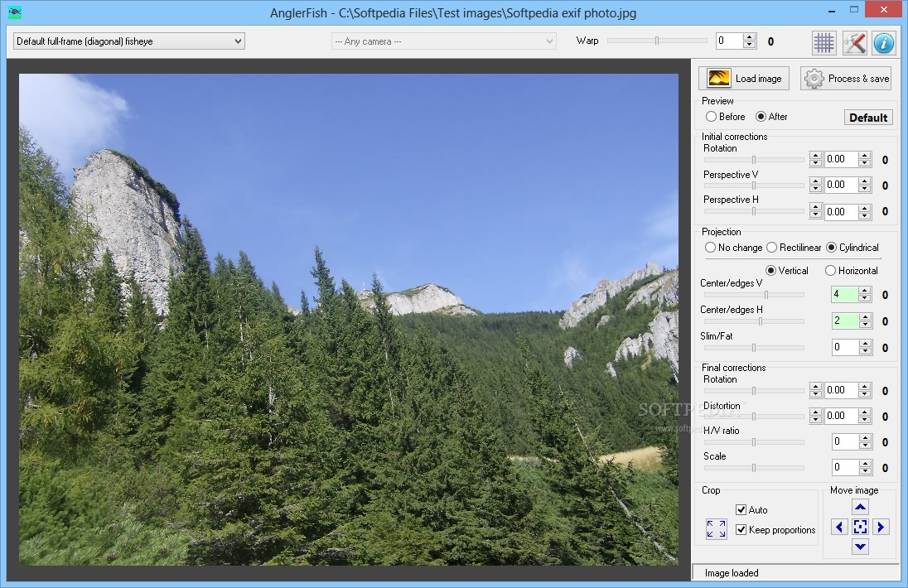Choose Rectilinear projection
Screen dimensions: 908x588
[794, 247]
